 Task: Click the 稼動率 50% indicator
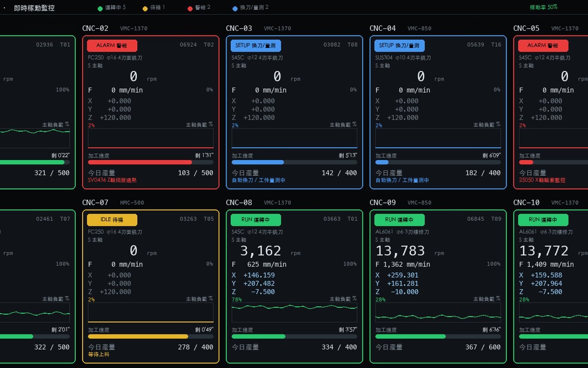(x=543, y=7)
